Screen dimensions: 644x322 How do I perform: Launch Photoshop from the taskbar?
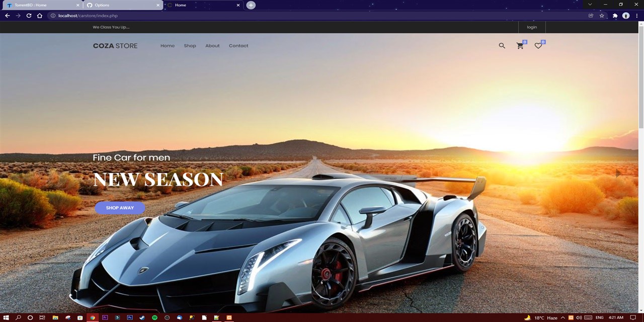(x=130, y=317)
